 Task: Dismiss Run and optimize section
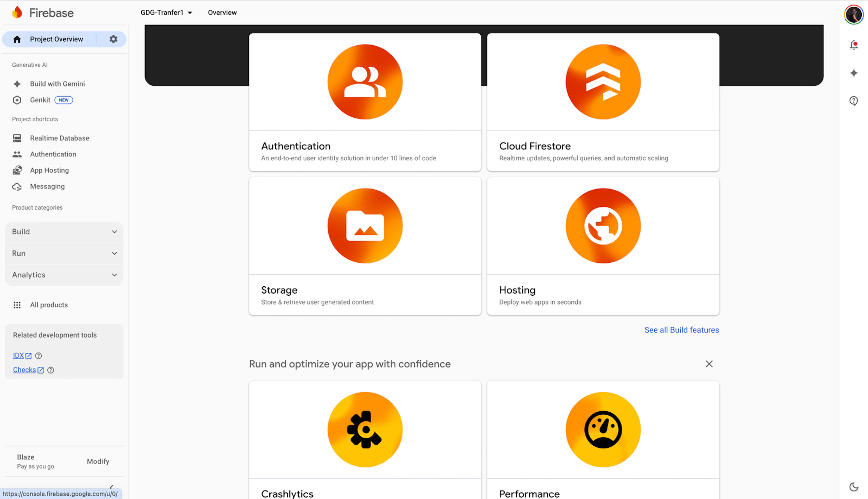pos(709,364)
